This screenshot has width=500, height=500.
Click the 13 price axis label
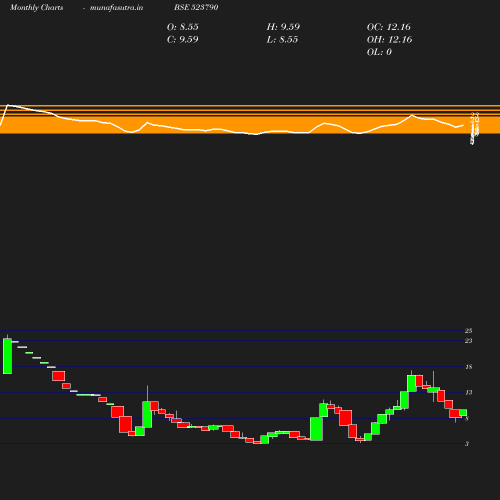click(468, 392)
